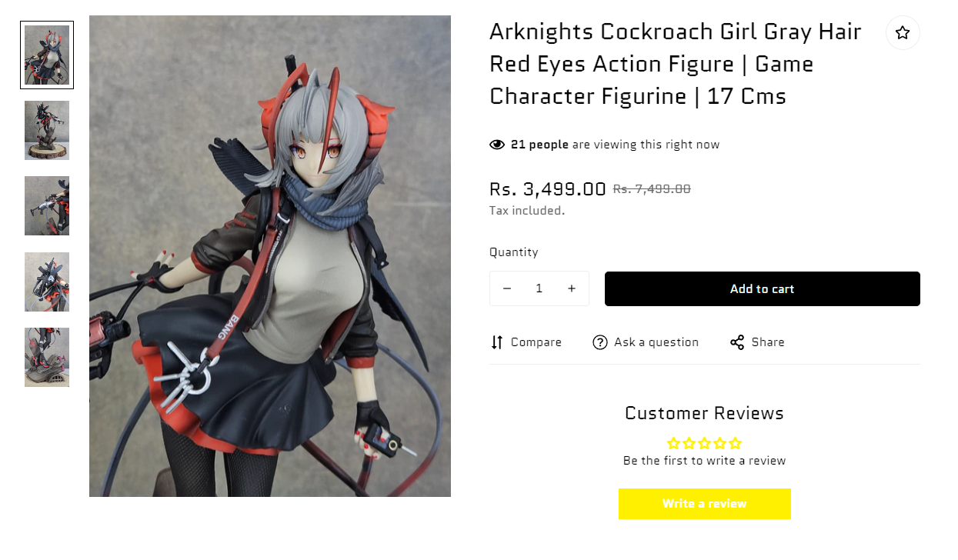This screenshot has width=958, height=560.
Task: Decrease quantity with the minus button
Action: click(507, 288)
